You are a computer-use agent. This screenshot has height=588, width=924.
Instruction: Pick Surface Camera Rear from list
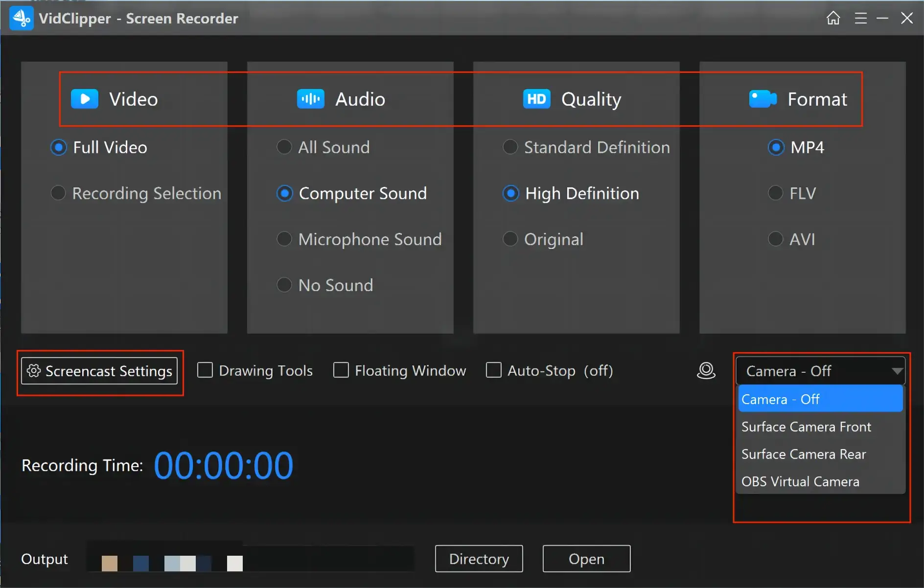tap(821, 454)
